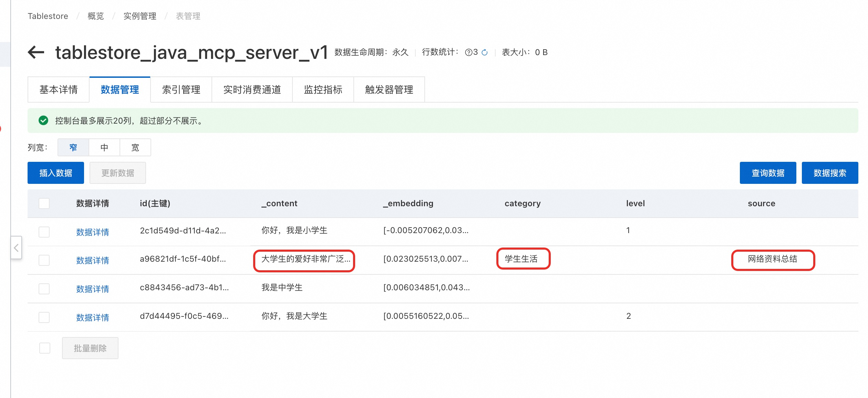Switch to the 触发器管理 tab
This screenshot has width=868, height=398.
coord(389,90)
